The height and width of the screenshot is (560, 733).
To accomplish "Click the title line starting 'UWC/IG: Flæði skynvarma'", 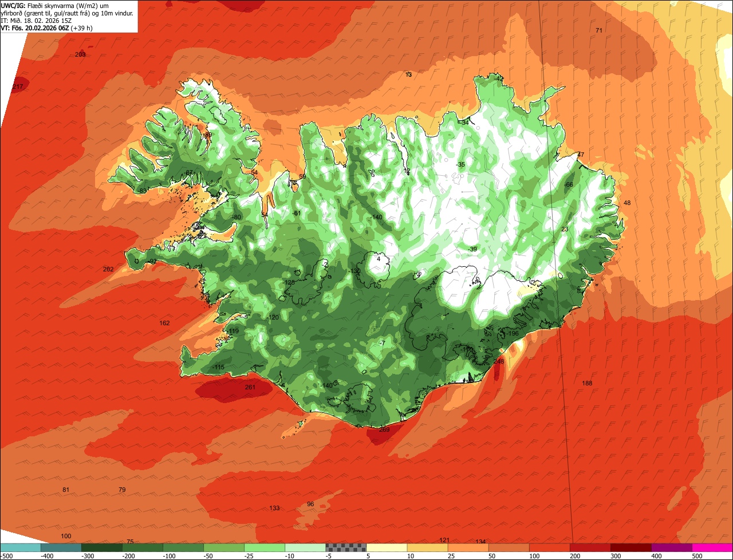I will [x=55, y=6].
